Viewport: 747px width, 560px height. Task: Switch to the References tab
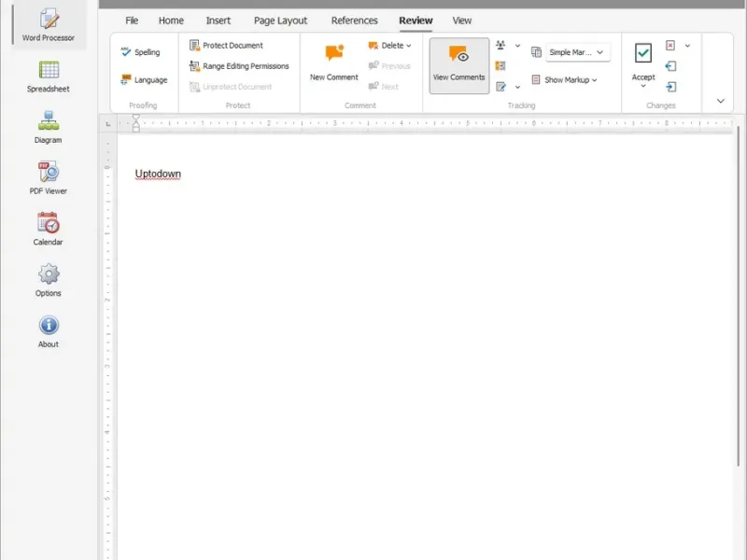tap(355, 21)
